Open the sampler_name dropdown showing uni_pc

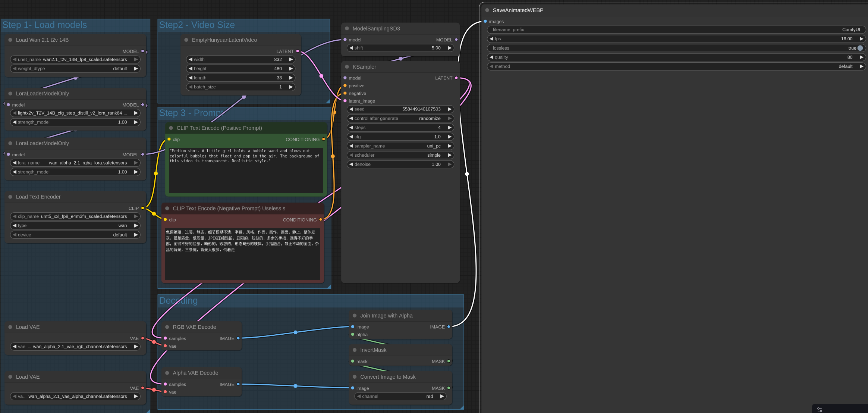[x=400, y=146]
